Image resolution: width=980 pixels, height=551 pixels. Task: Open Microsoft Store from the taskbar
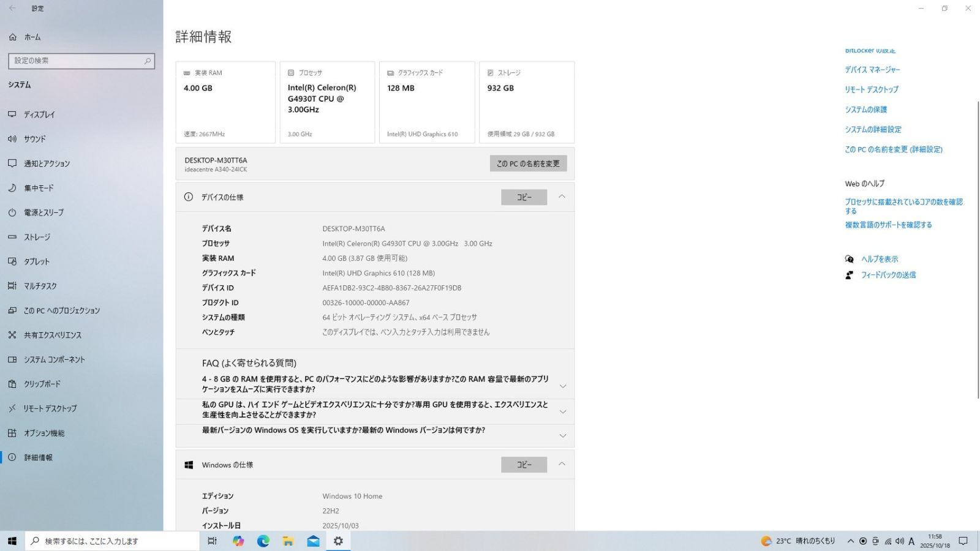click(288, 541)
